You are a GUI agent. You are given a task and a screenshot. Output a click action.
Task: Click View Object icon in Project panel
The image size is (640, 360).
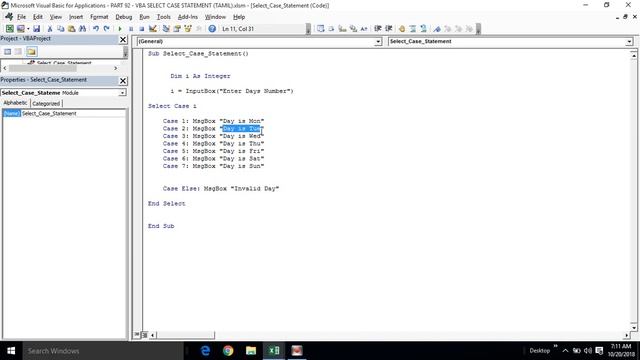[x=18, y=51]
